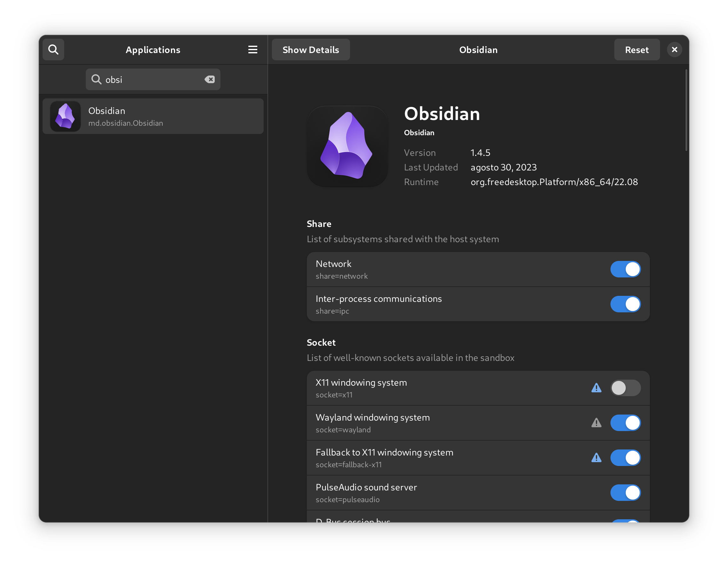Image resolution: width=728 pixels, height=565 pixels.
Task: Click the search magnifier icon in the header
Action: tap(53, 49)
